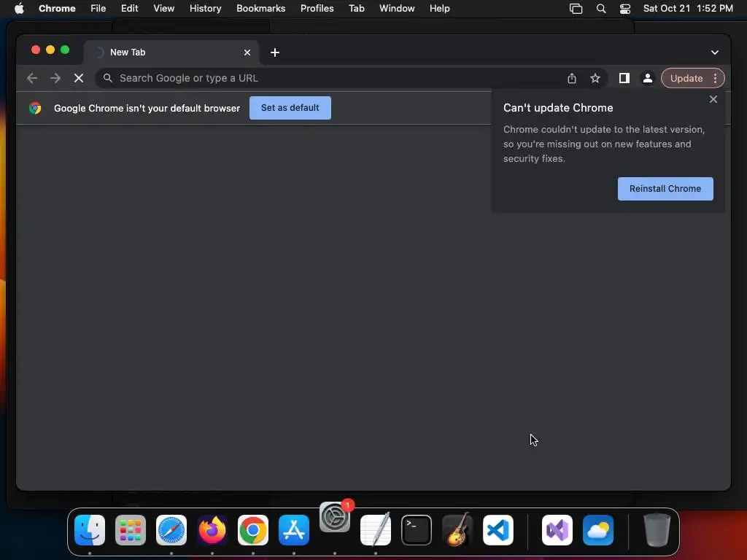Open the View menu
The width and height of the screenshot is (747, 560).
pyautogui.click(x=164, y=9)
